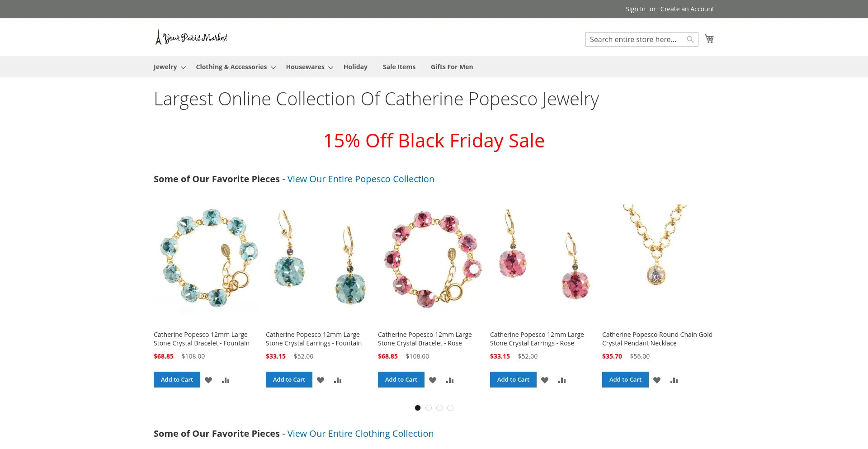Select the third carousel pagination dot
Image resolution: width=868 pixels, height=449 pixels.
point(439,408)
